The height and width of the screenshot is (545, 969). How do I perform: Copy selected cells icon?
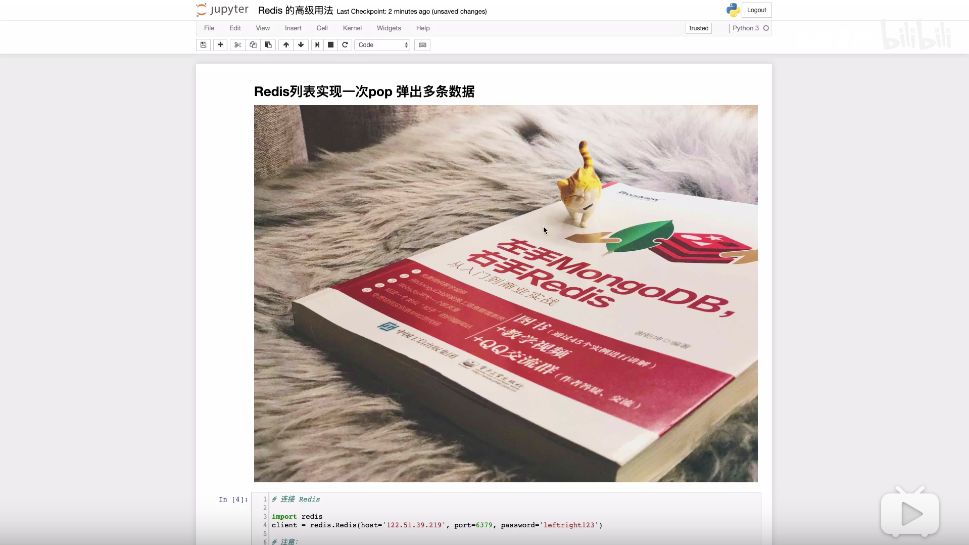[253, 44]
